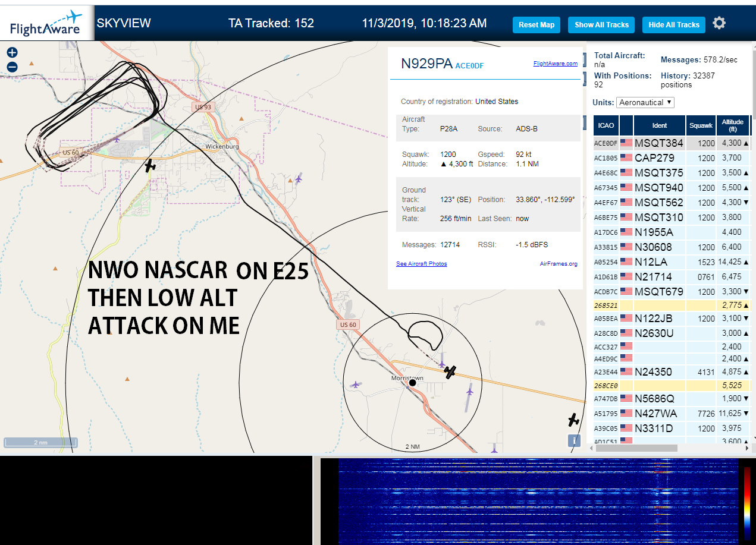Viewport: 756px width, 545px height.
Task: Sort table by Ident column header
Action: (660, 125)
